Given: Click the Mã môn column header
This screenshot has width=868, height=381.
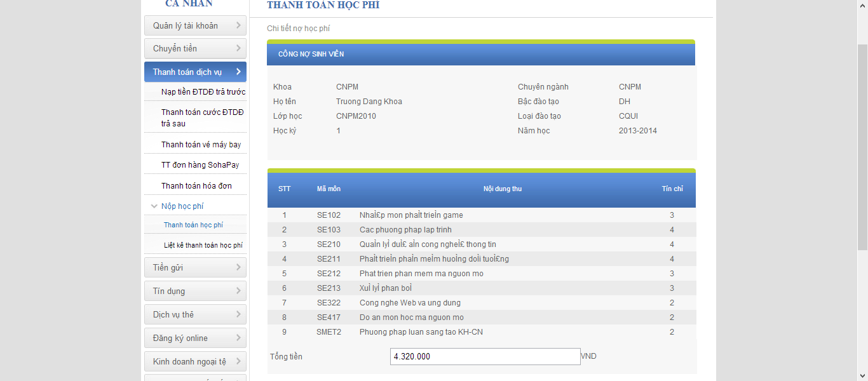Looking at the screenshot, I should pyautogui.click(x=329, y=189).
